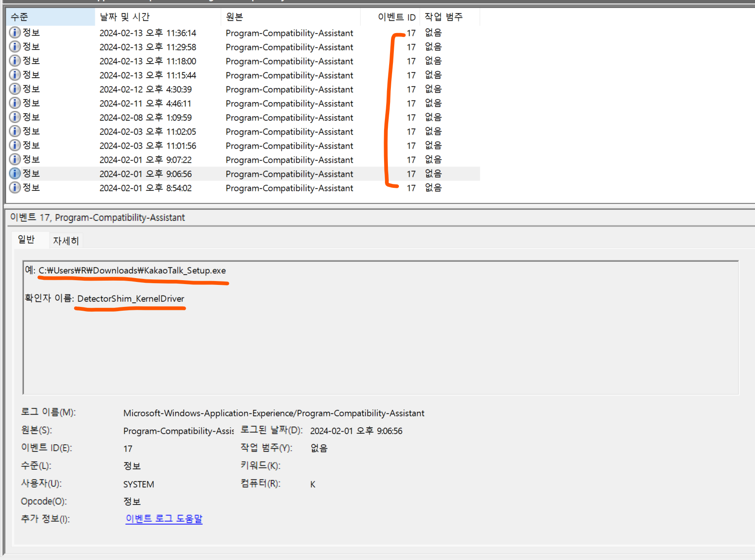
Task: Click the 수준(L) value 정보
Action: [x=132, y=466]
